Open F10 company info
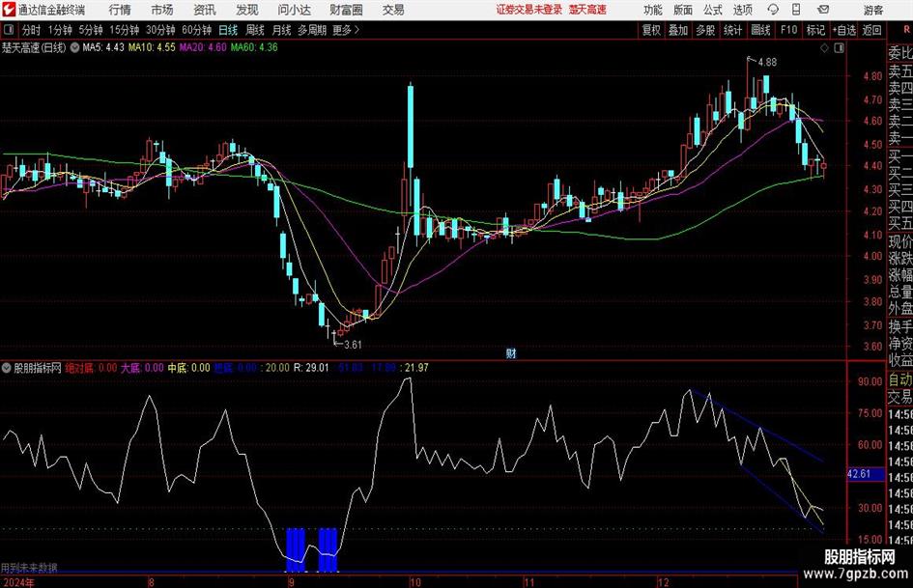The height and width of the screenshot is (588, 913). (x=789, y=30)
